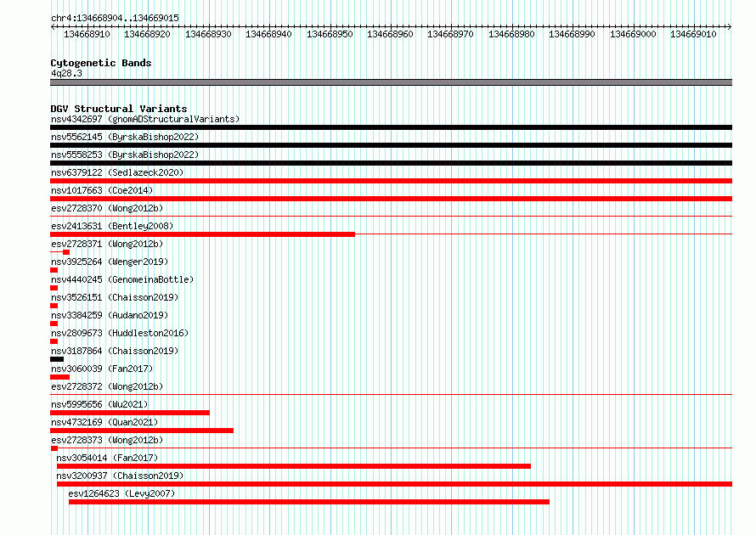Viewport: 756px width, 535px height.
Task: Open nsv4440245 (GenomeinaBottle) label
Action: click(x=122, y=279)
